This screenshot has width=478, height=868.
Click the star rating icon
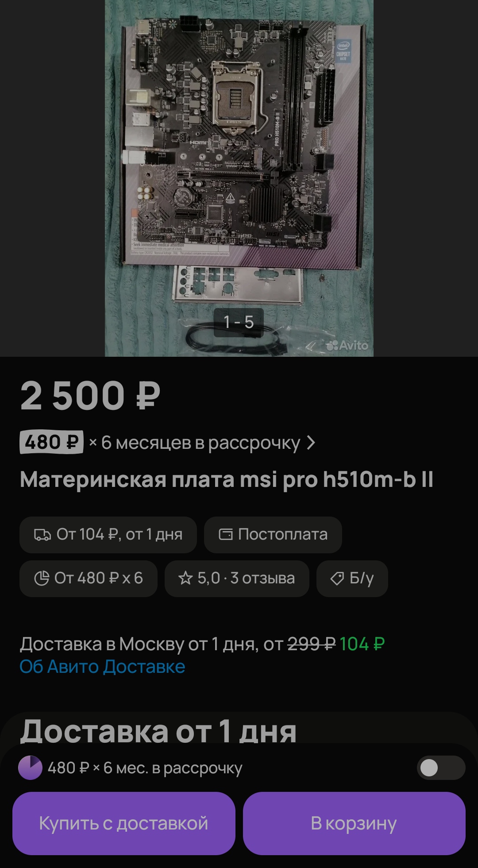[185, 578]
